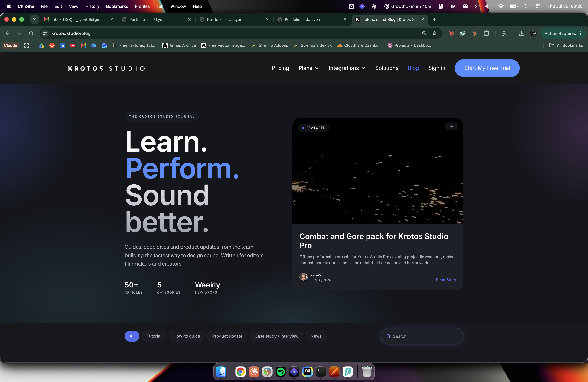Click the zoom magnifier in address bar

[424, 33]
